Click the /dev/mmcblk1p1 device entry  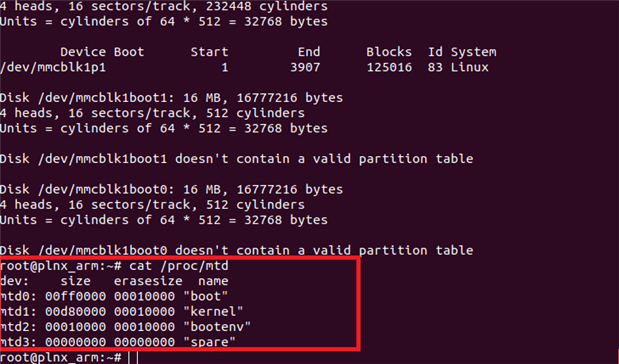(53, 67)
